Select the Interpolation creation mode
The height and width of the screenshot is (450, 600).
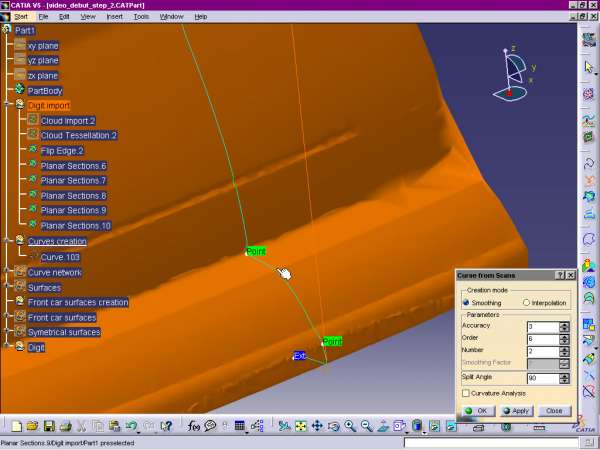(x=526, y=302)
